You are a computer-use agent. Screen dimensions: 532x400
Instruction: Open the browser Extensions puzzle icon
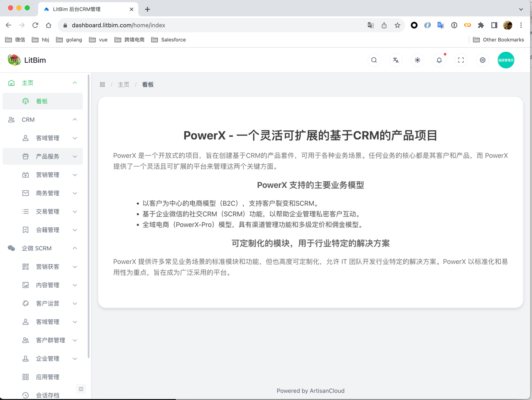pos(481,25)
